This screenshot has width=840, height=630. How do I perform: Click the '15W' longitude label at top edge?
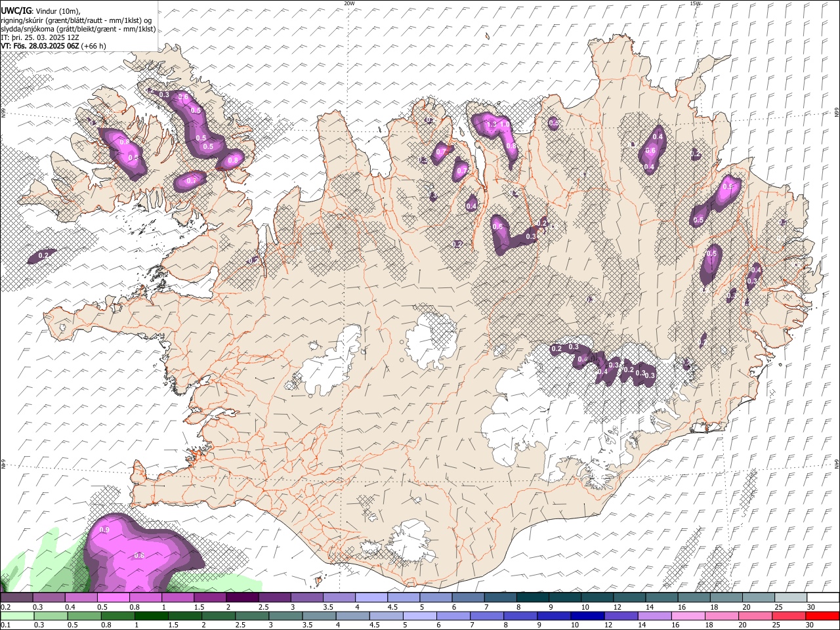tap(695, 3)
